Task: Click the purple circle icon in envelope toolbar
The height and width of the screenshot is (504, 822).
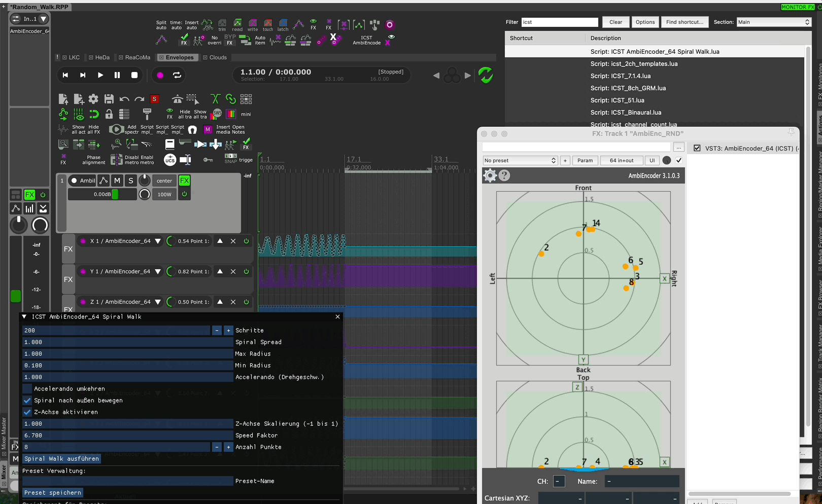Action: pos(390,24)
